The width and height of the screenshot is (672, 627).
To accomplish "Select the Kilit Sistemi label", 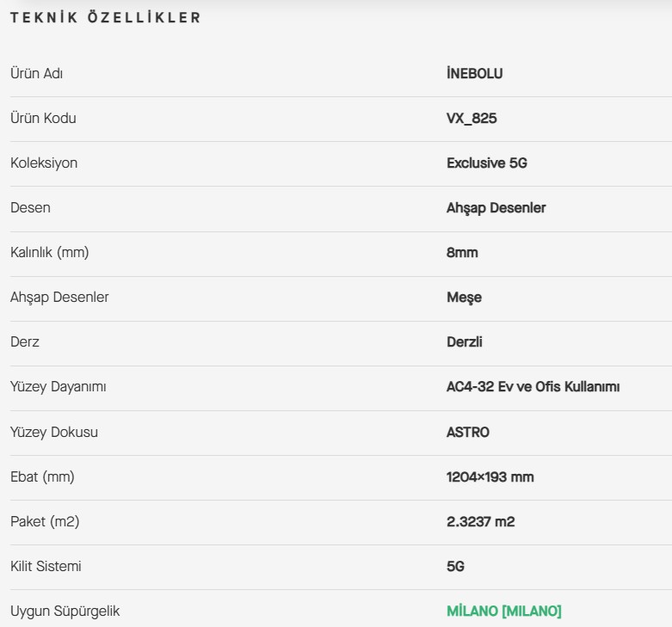I will [46, 566].
